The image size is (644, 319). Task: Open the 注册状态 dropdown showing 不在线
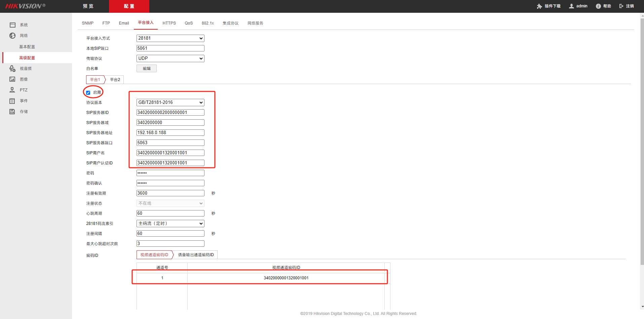coord(171,203)
